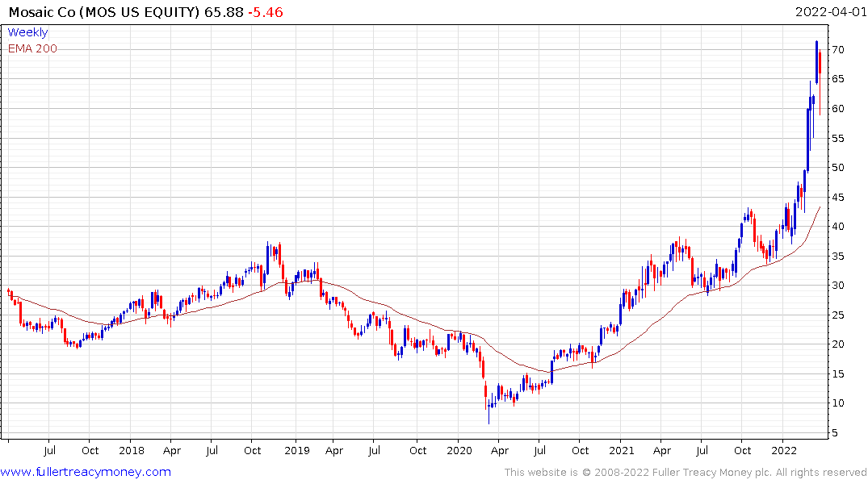Click the 2022 time axis label
868x484 pixels.
(784, 451)
